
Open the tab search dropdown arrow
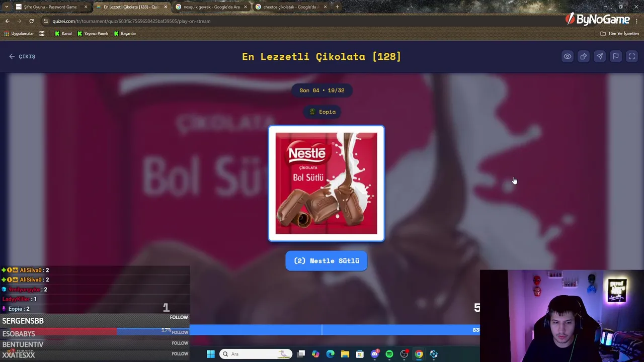pyautogui.click(x=6, y=7)
